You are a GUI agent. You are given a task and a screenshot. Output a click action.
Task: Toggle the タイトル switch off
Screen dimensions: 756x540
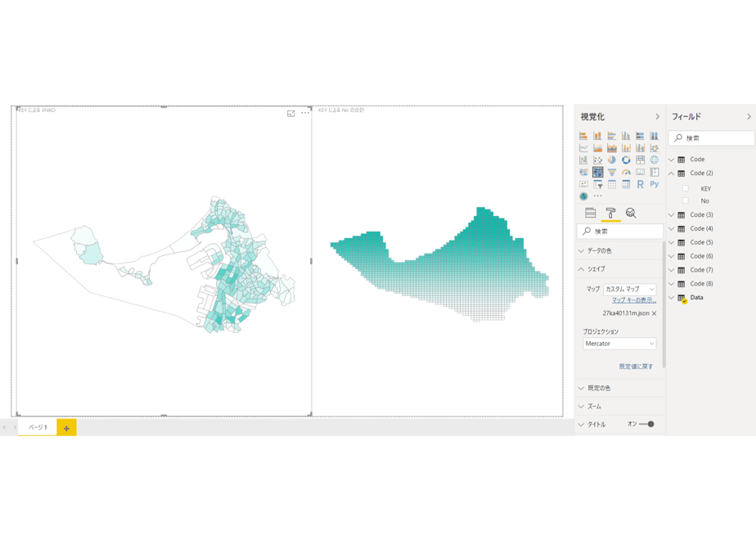(x=646, y=425)
